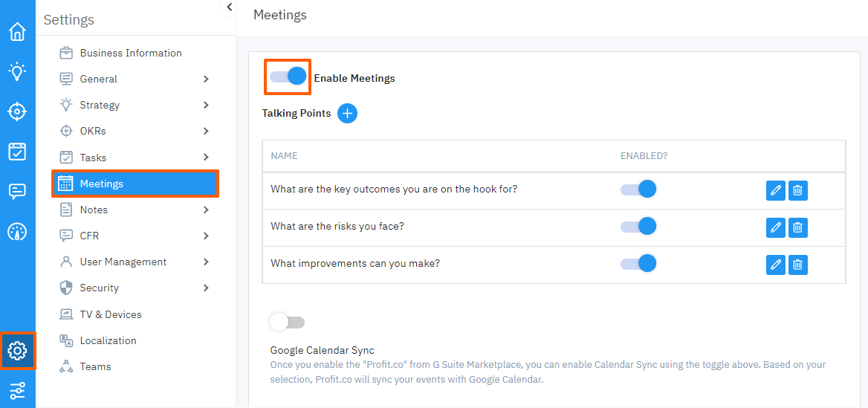This screenshot has height=408, width=868.
Task: Go to TV & Devices settings
Action: 111,314
